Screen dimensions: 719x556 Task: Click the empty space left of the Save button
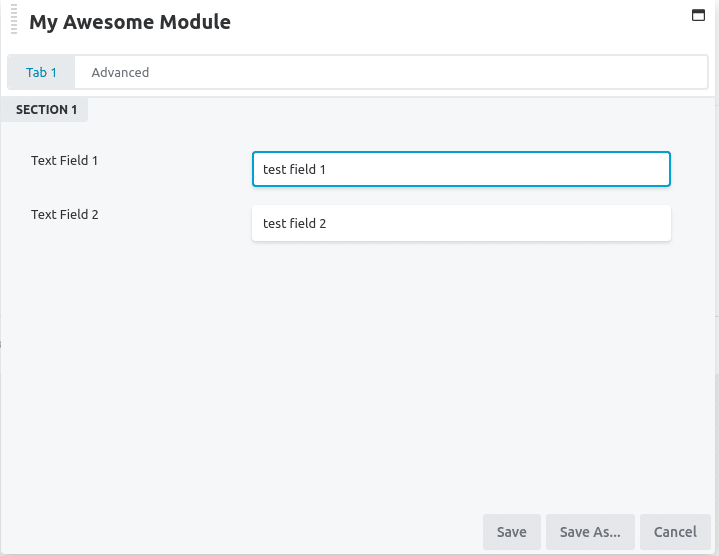pyautogui.click(x=241, y=532)
